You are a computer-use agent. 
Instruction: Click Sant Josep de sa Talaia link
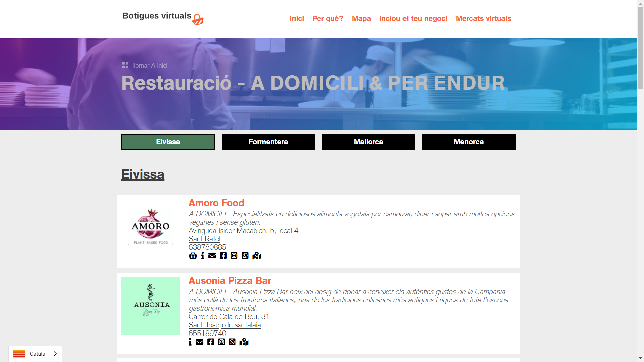tap(225, 325)
